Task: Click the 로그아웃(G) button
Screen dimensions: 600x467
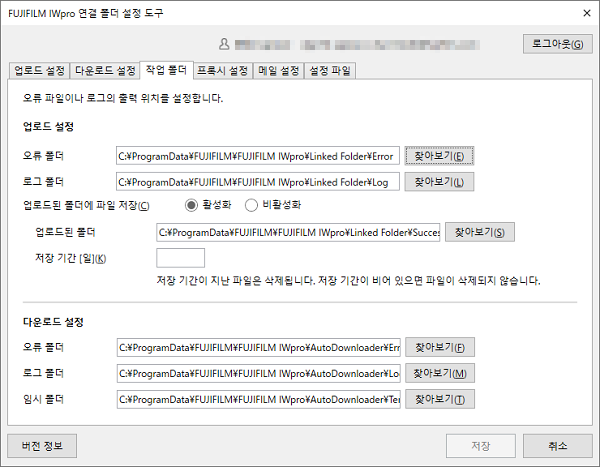Action: [558, 44]
